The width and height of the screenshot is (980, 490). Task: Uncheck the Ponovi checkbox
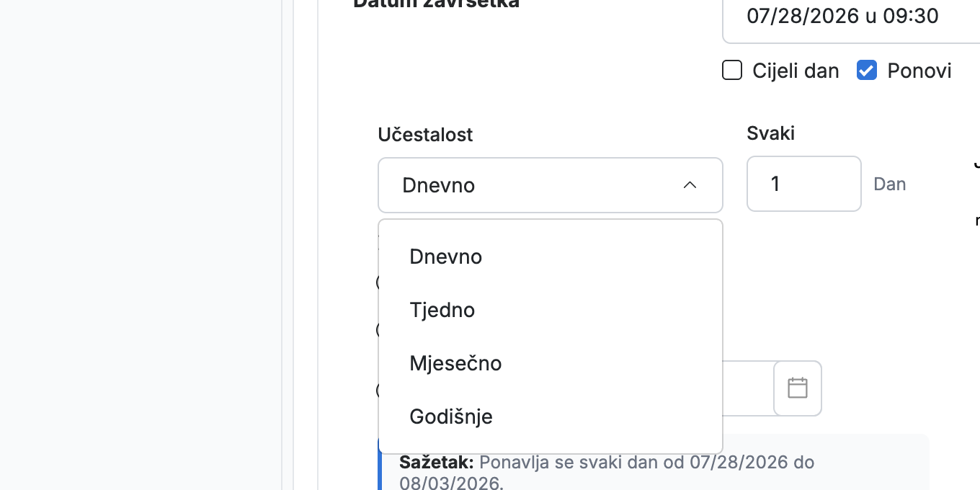pos(867,71)
